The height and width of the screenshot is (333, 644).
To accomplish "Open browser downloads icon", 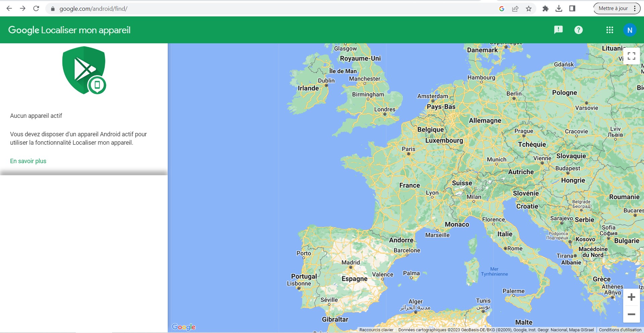I will click(559, 9).
